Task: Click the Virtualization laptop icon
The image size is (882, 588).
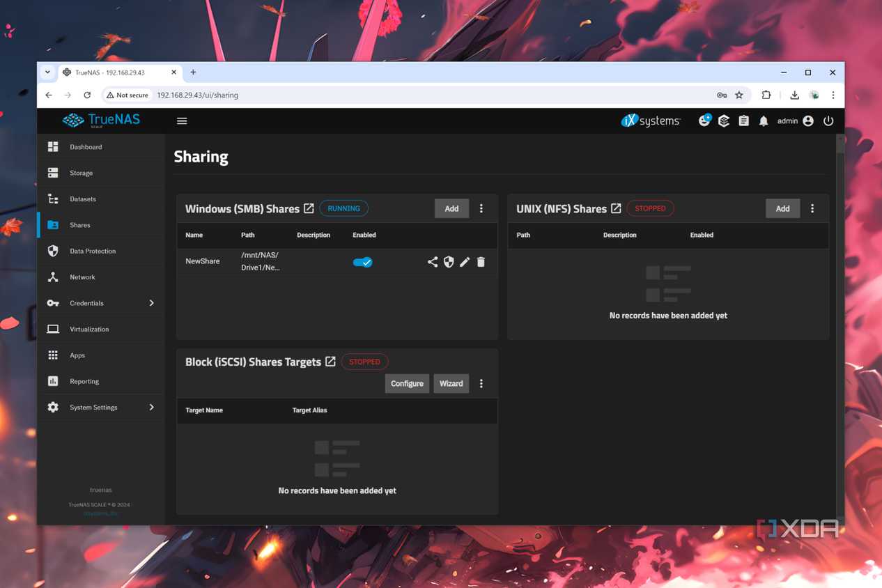Action: 53,329
